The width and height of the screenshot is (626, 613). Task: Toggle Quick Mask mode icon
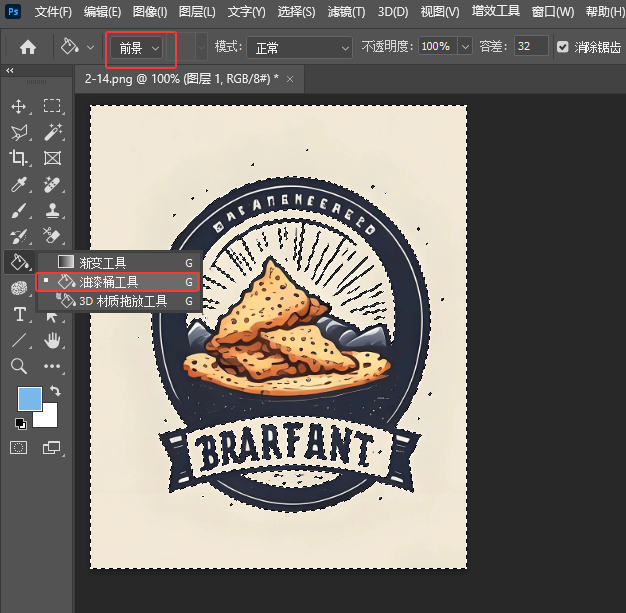click(18, 447)
